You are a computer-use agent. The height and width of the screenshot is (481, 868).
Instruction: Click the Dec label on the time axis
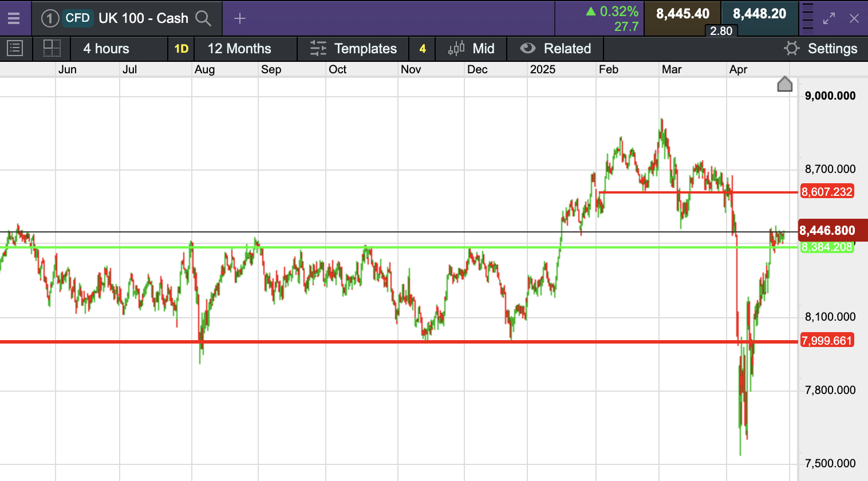pos(478,69)
